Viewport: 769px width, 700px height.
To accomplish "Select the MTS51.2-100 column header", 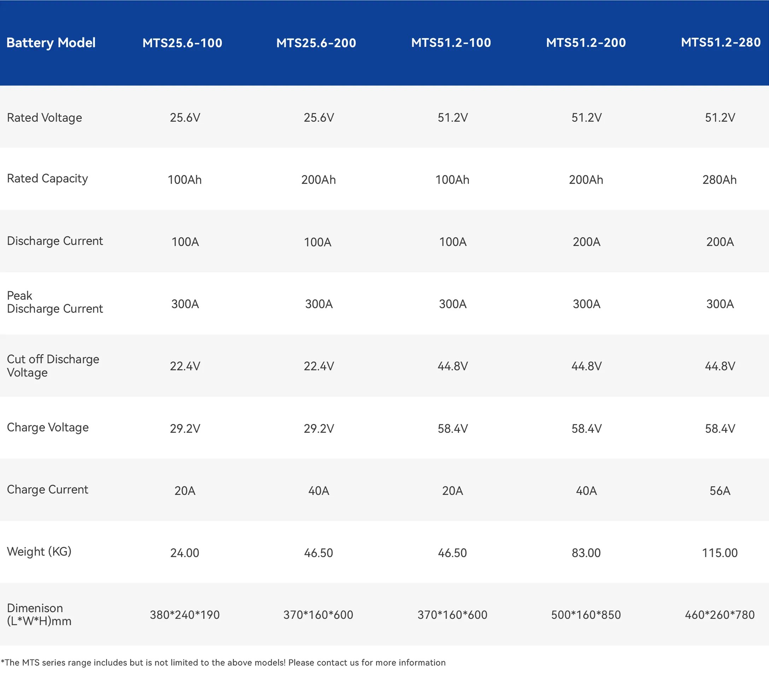I will pyautogui.click(x=451, y=42).
